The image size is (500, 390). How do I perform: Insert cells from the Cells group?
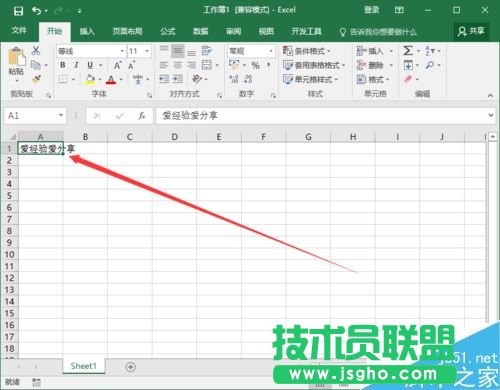(370, 51)
